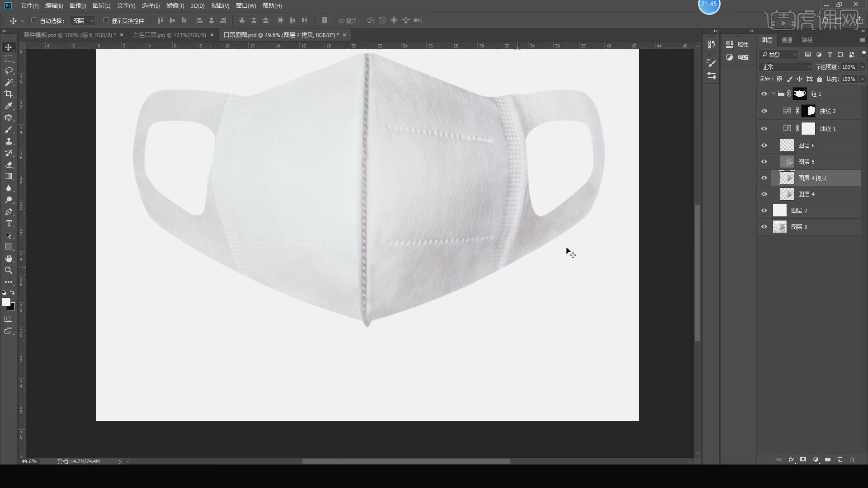Select the 图层 4 layer row
868x488 pixels.
coord(810,194)
